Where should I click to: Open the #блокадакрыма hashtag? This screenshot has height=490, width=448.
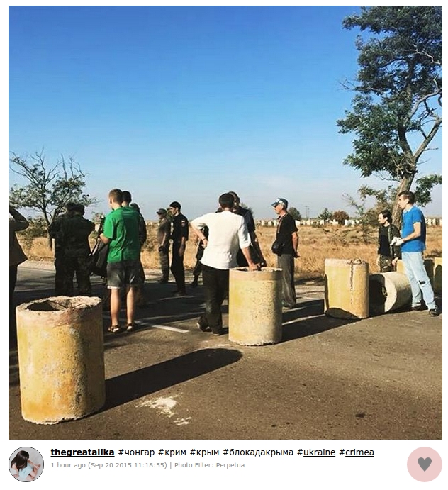tap(258, 452)
